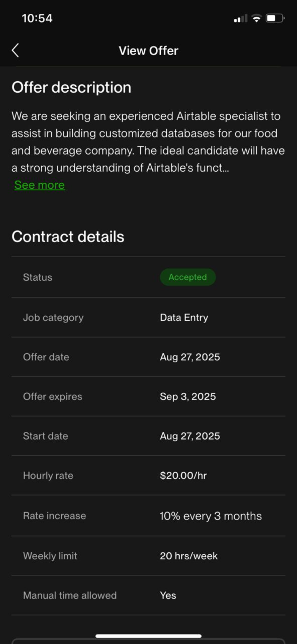Tap the Contract details heading
This screenshot has width=297, height=644.
click(x=68, y=237)
